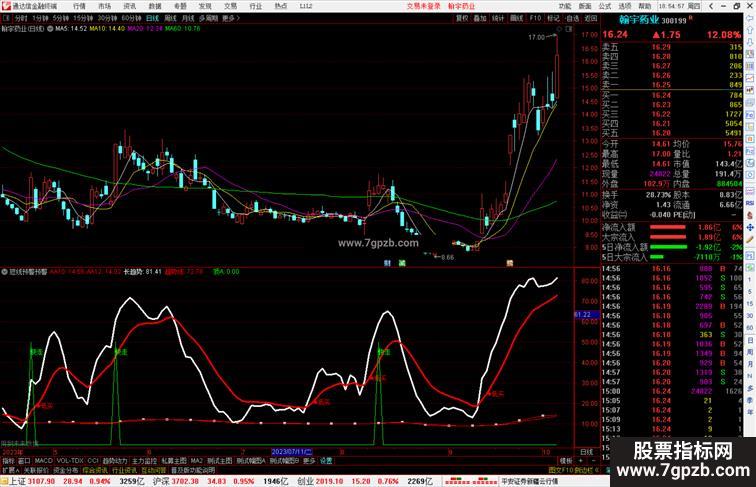Viewport: 756px width, 487px height.
Task: Click the 复权 toolbar button
Action: click(462, 18)
